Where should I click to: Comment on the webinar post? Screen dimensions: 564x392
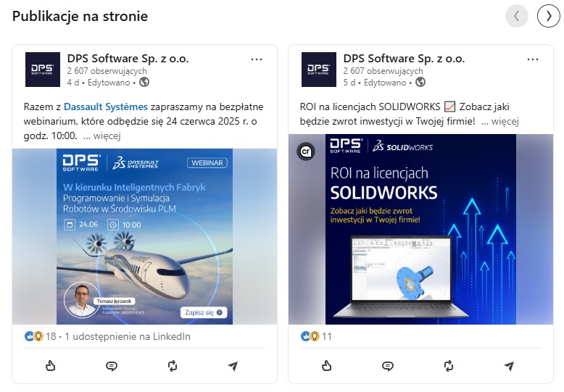pos(112,366)
